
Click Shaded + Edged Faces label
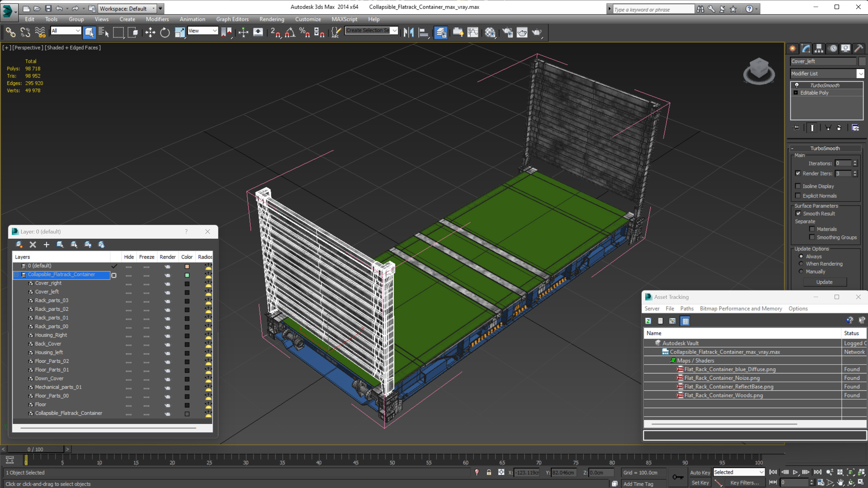(x=72, y=47)
